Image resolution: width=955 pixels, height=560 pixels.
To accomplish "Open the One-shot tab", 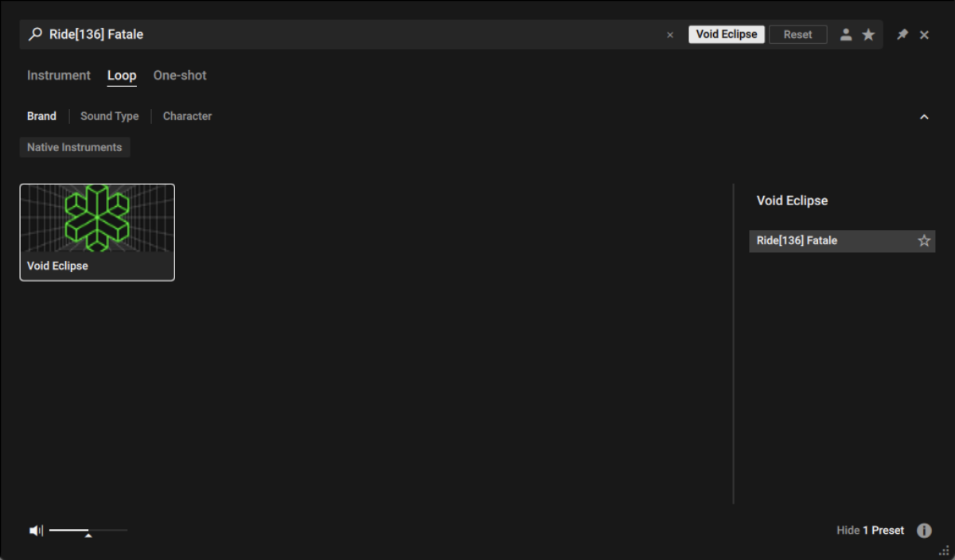I will click(x=180, y=76).
